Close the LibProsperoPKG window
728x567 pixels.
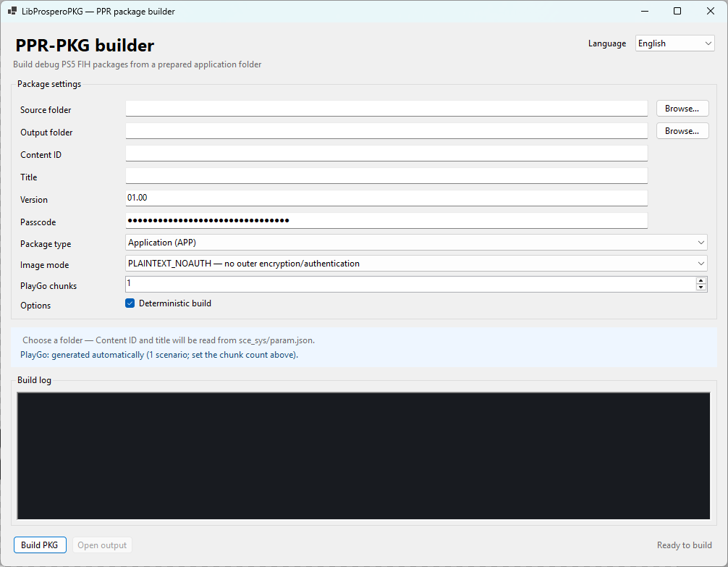[x=711, y=11]
